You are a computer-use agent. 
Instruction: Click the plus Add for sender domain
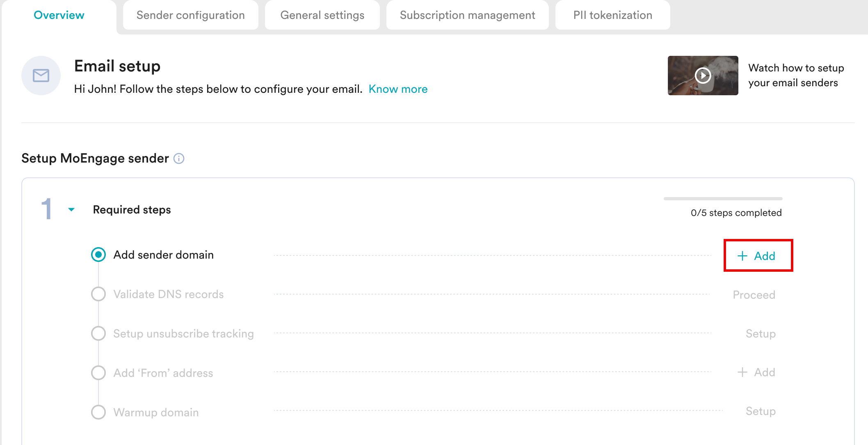click(x=757, y=256)
